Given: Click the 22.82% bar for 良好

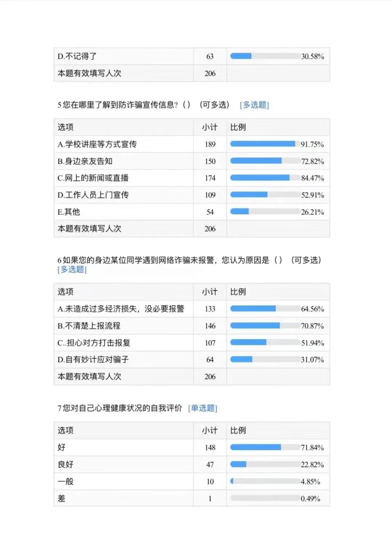Looking at the screenshot, I should pyautogui.click(x=265, y=464).
